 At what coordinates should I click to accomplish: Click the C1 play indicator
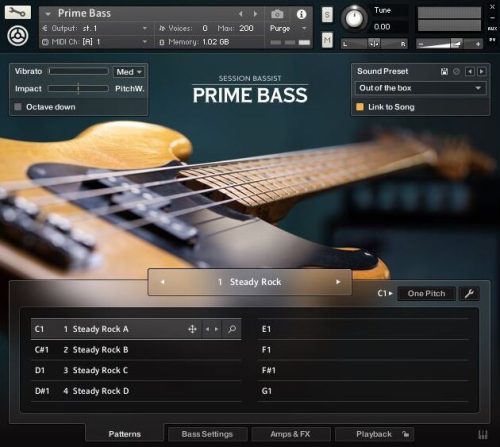click(385, 294)
